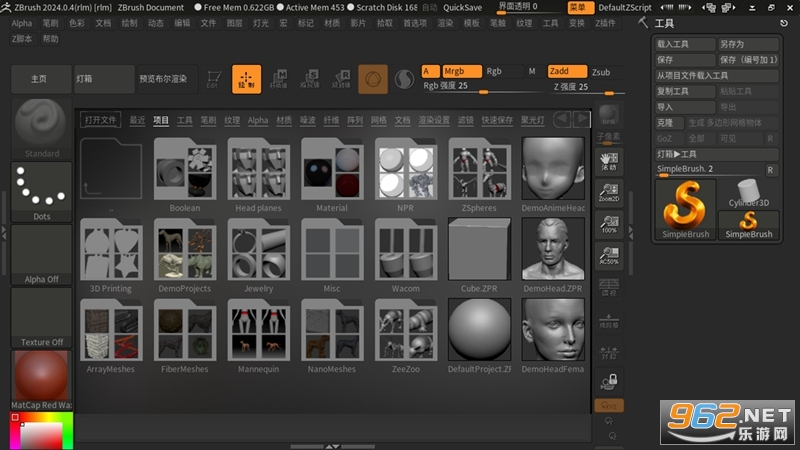The height and width of the screenshot is (450, 800).
Task: Select the Rotate (R) transform icon
Action: 341,79
